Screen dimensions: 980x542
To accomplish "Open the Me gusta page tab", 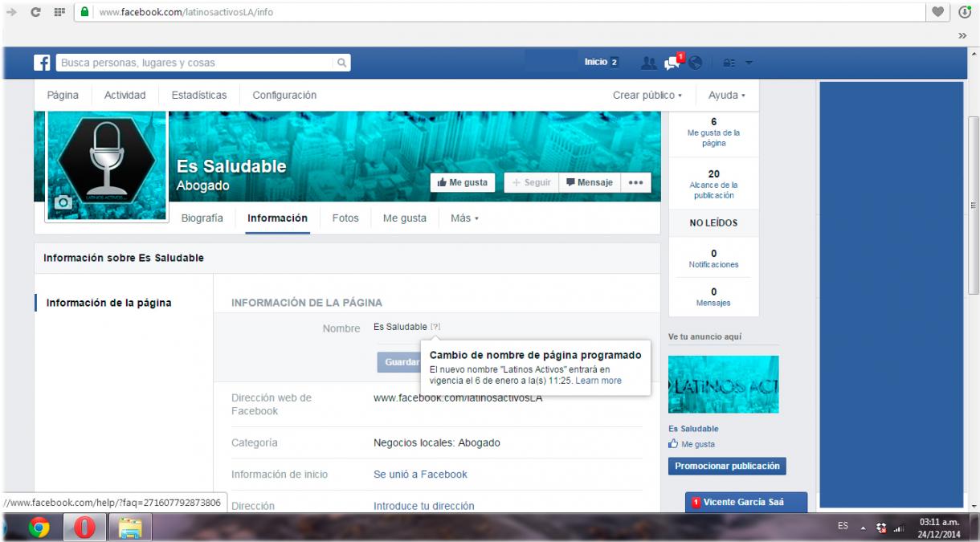I will (x=405, y=218).
